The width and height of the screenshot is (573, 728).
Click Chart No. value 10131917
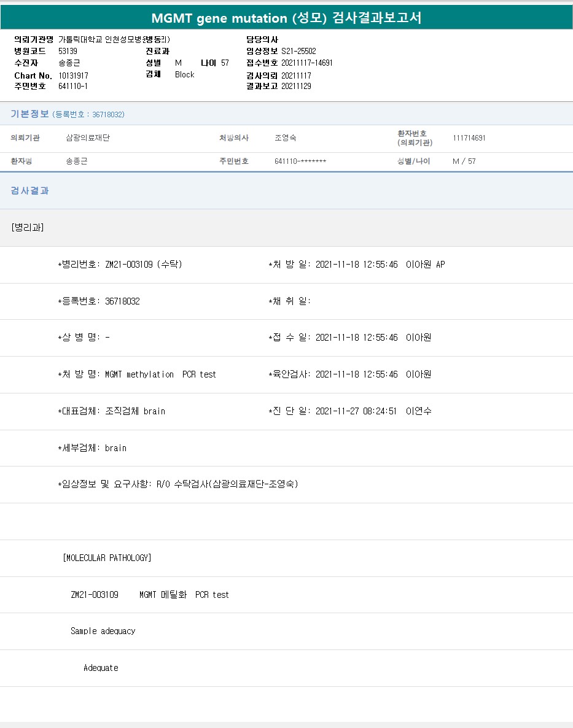coord(74,76)
